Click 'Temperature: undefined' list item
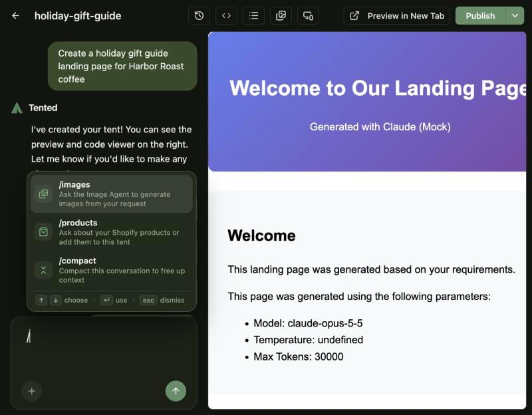532x415 pixels. [309, 340]
